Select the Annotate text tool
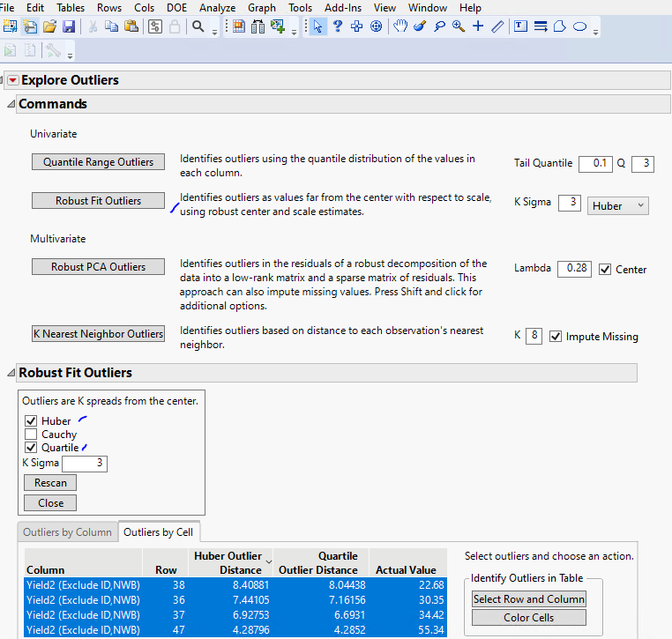Screen dimensions: 672x639 pyautogui.click(x=520, y=26)
